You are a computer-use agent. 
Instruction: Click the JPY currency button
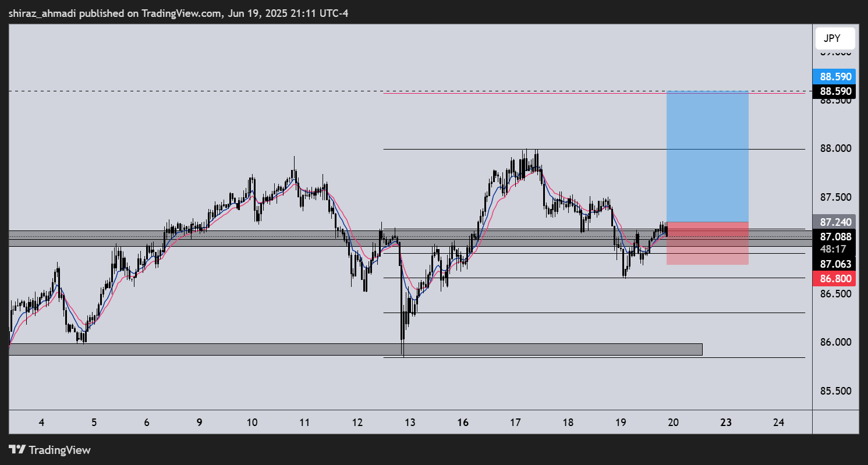pos(835,38)
